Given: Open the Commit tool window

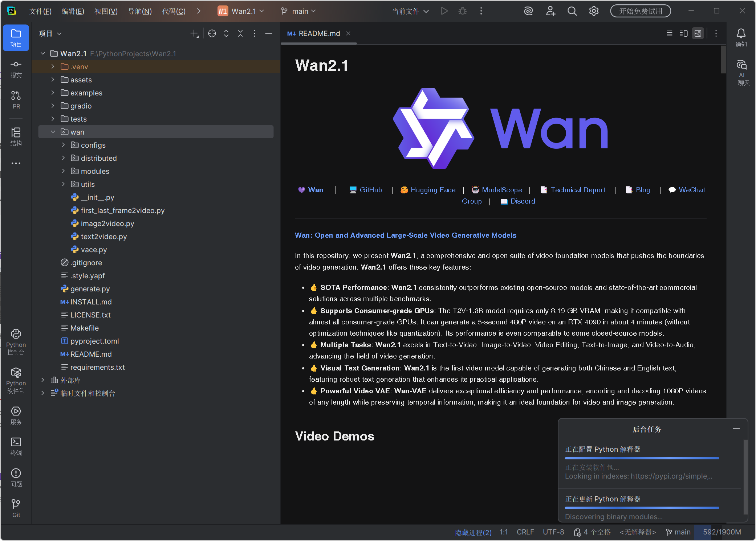Looking at the screenshot, I should click(x=16, y=69).
